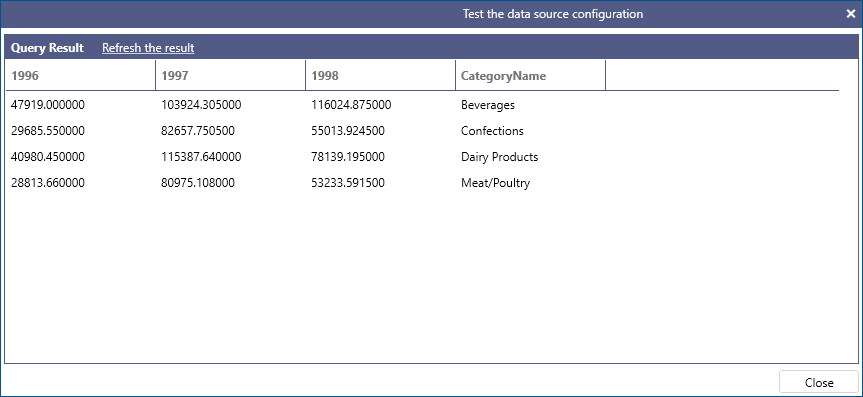
Task: Sort by the 1997 column header
Action: (231, 75)
